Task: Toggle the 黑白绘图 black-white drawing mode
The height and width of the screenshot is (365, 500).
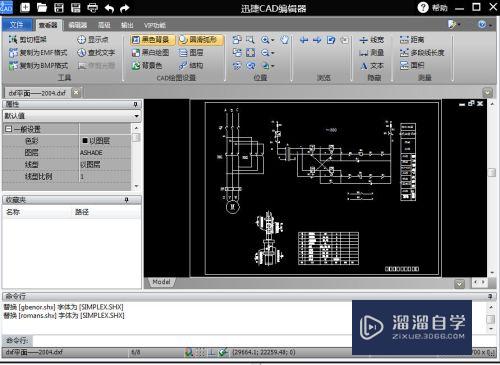Action: 150,53
